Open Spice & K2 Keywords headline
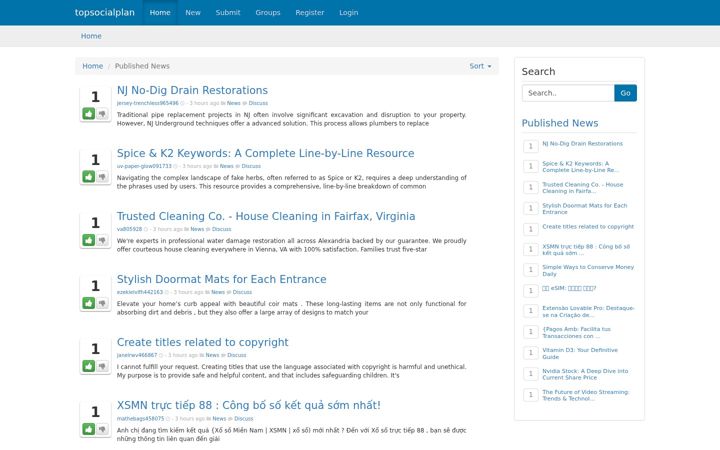Viewport: 720px width, 450px height. pos(265,153)
